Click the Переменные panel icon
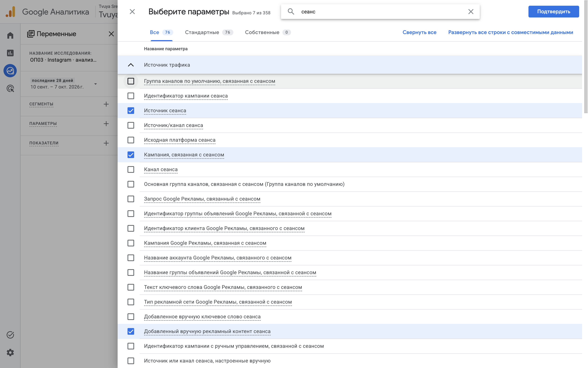588x368 pixels. (31, 34)
